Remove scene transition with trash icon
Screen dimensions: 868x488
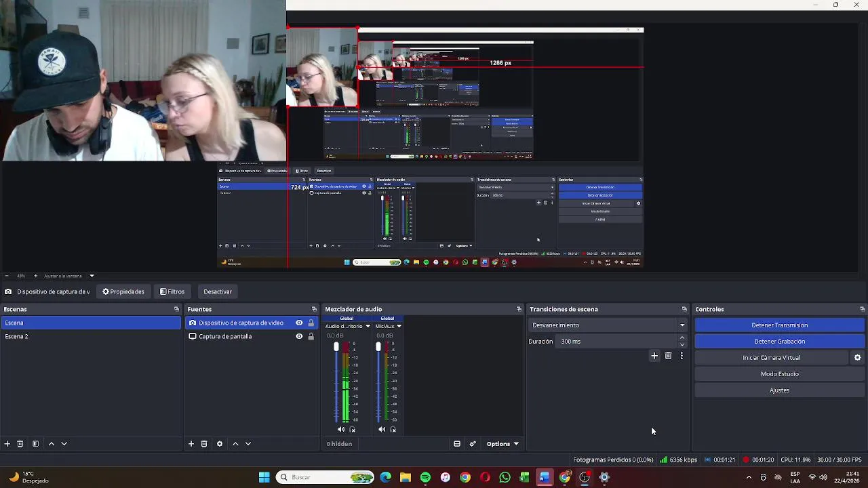point(669,356)
